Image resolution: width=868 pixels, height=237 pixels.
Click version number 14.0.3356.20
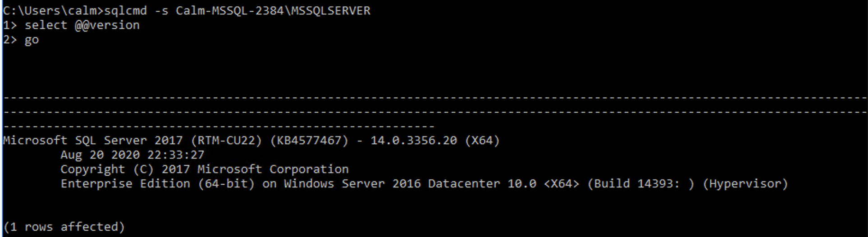[414, 141]
